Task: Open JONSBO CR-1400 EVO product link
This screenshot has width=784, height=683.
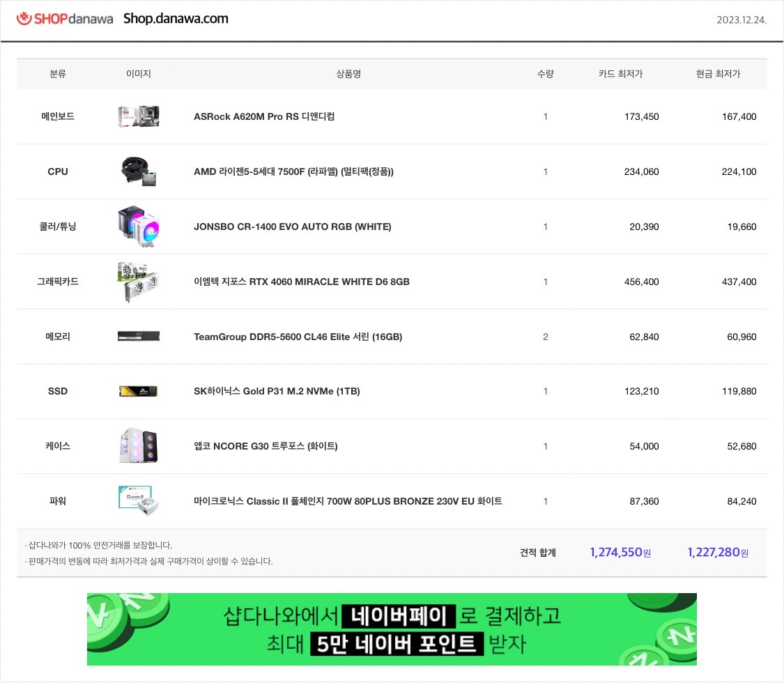Action: point(293,227)
